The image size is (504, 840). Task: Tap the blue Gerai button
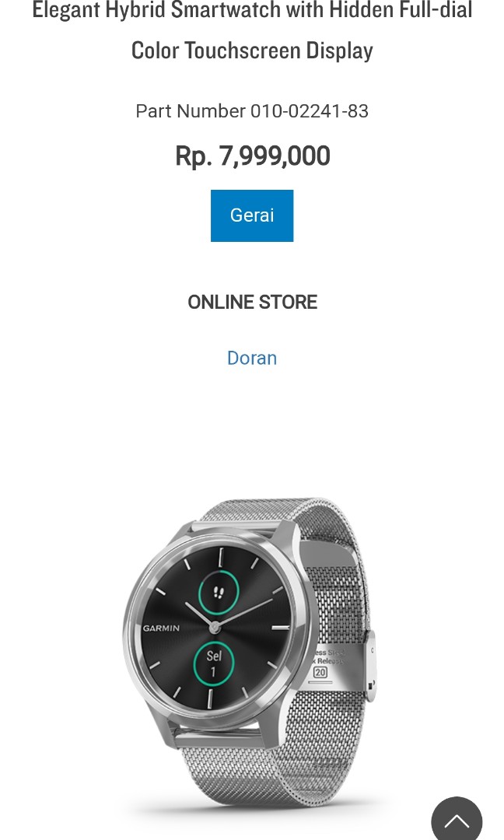coord(252,215)
